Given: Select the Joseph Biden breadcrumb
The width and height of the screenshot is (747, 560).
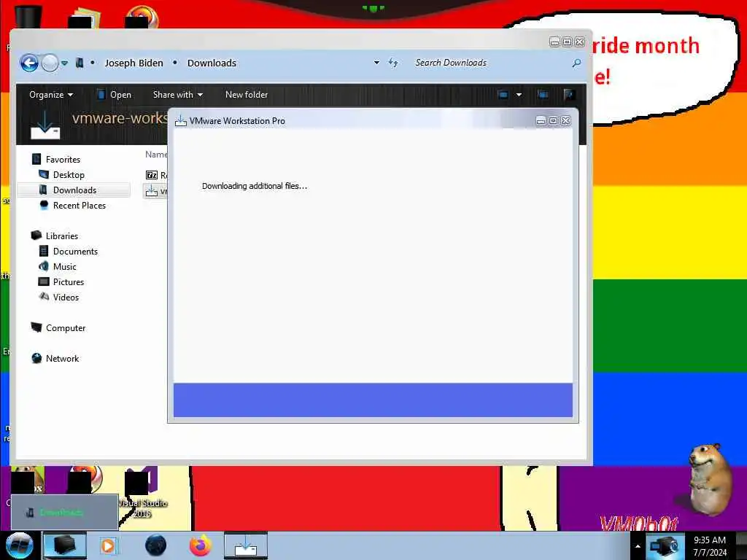Looking at the screenshot, I should coord(133,63).
